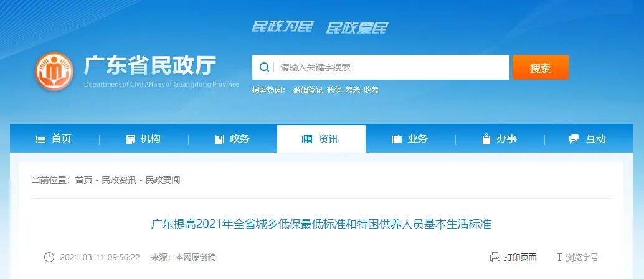Click the chat bubble icon beside 互动

[574, 139]
